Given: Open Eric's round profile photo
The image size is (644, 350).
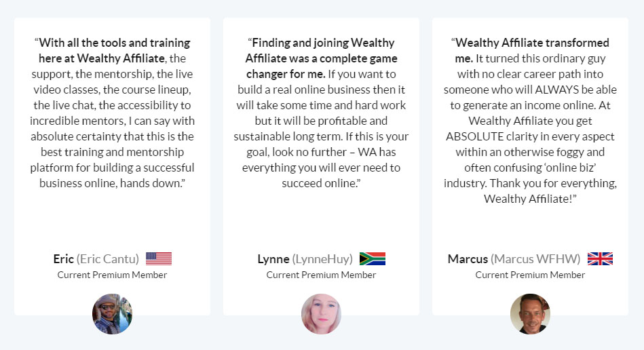Looking at the screenshot, I should [x=112, y=314].
